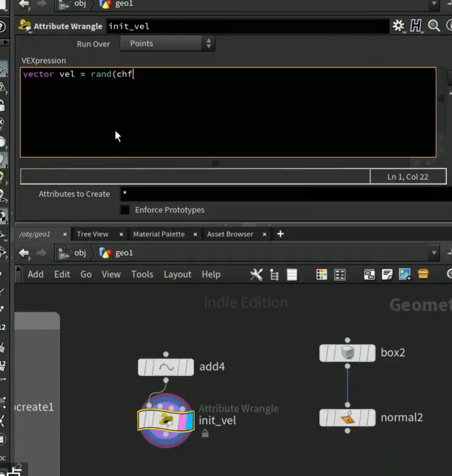Open the Layout menu
Screen dimensions: 452x476
(177, 274)
